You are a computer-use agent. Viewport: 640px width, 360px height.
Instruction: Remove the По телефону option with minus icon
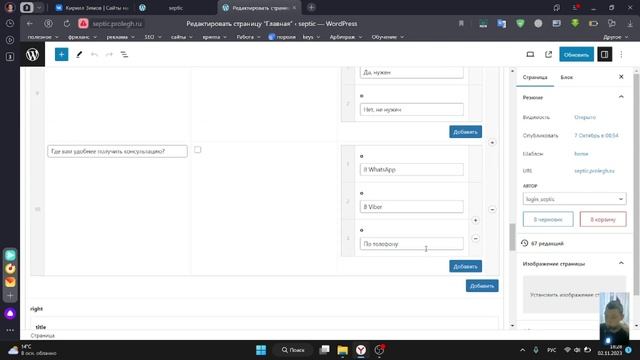pos(476,238)
